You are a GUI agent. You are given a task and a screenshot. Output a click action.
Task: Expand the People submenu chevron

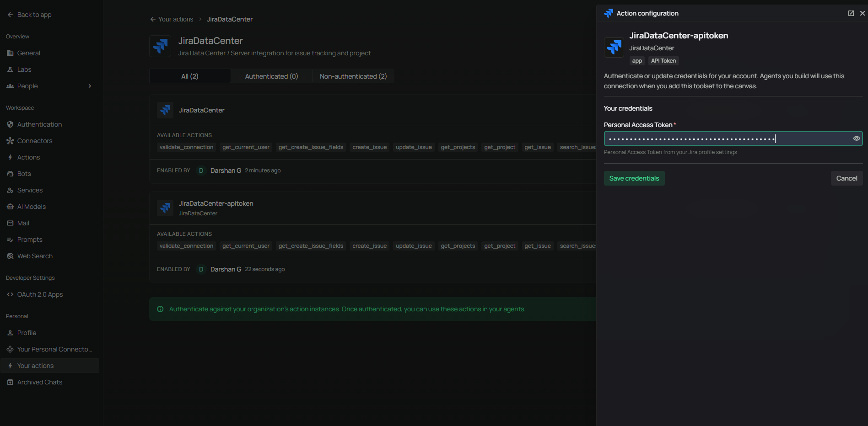(90, 86)
